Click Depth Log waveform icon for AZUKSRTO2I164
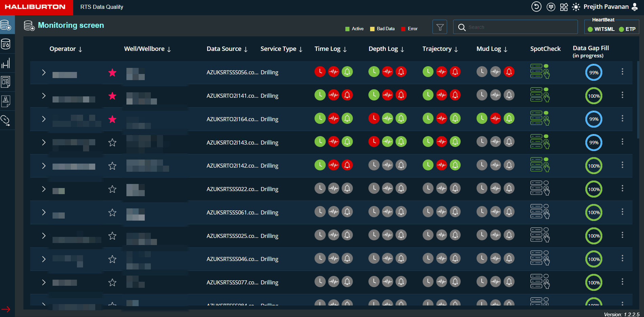 [x=387, y=118]
